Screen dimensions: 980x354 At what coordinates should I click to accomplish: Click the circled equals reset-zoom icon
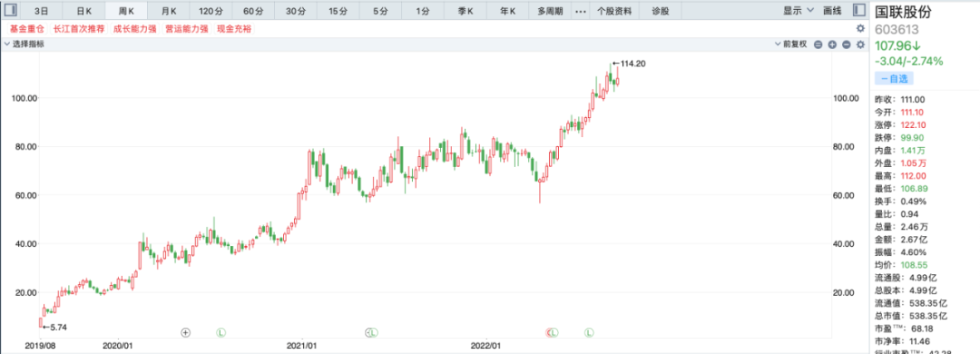click(818, 44)
